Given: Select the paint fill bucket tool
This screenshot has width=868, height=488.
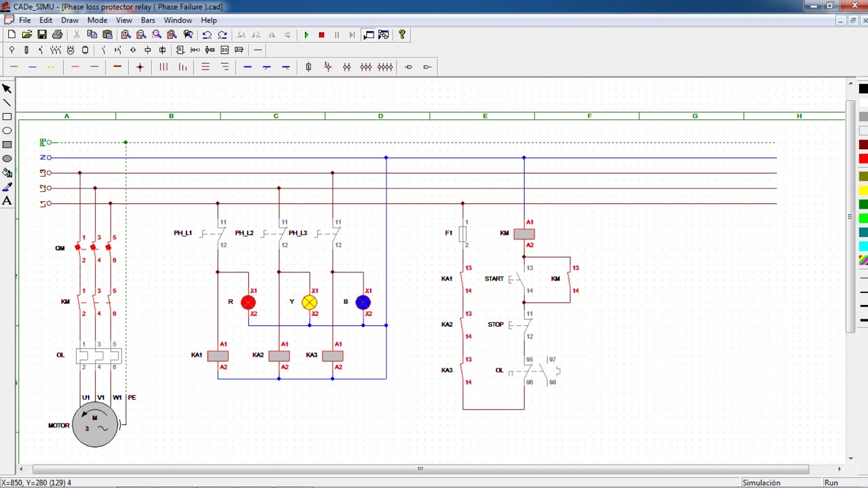Looking at the screenshot, I should (x=7, y=172).
